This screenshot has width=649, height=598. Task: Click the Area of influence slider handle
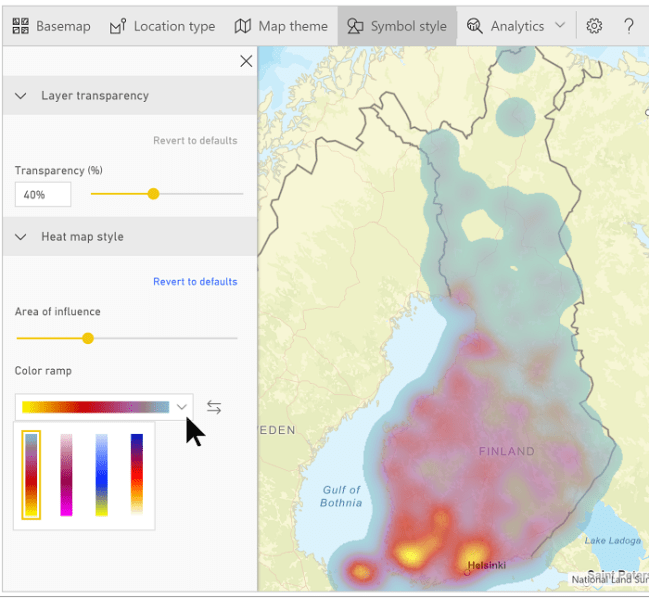88,339
